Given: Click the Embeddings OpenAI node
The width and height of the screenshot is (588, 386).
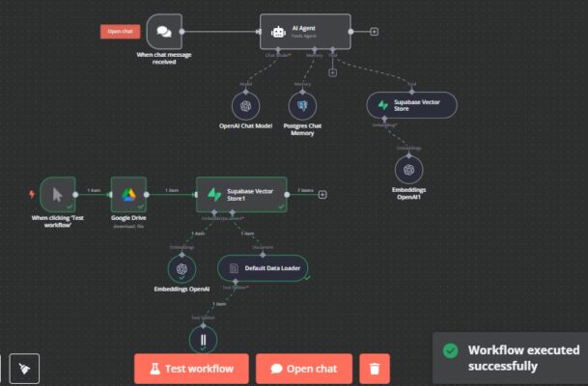Looking at the screenshot, I should click(176, 266).
